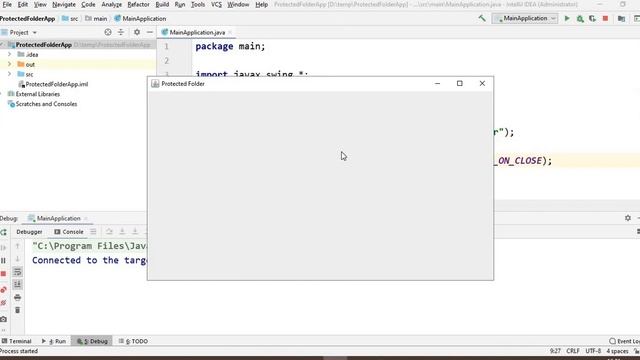Open the Build menu
The image size is (640, 360).
[162, 4]
